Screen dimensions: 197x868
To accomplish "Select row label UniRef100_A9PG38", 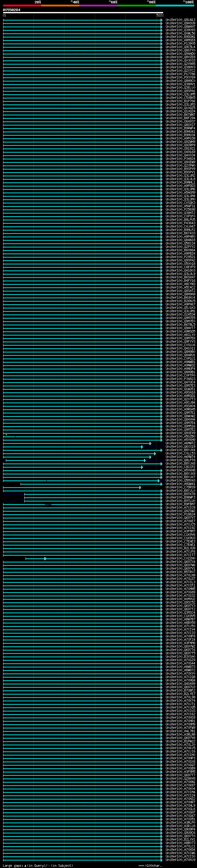I will (180, 139).
